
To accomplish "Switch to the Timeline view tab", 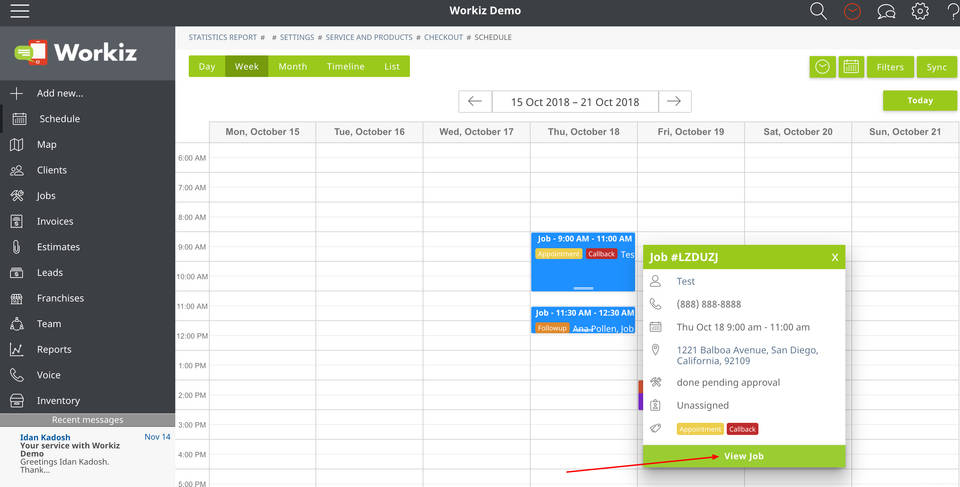I will (346, 67).
